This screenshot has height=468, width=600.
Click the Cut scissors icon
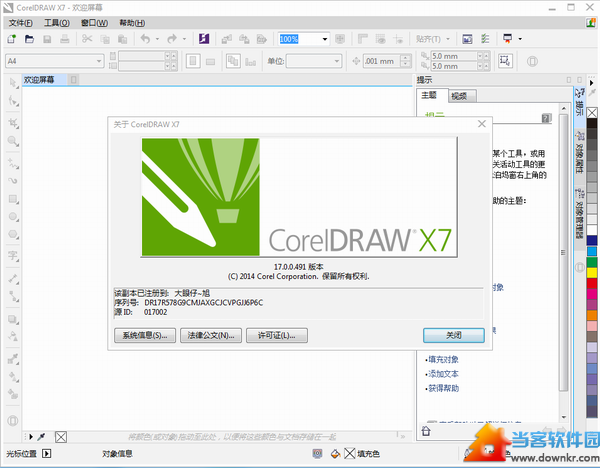pyautogui.click(x=87, y=39)
